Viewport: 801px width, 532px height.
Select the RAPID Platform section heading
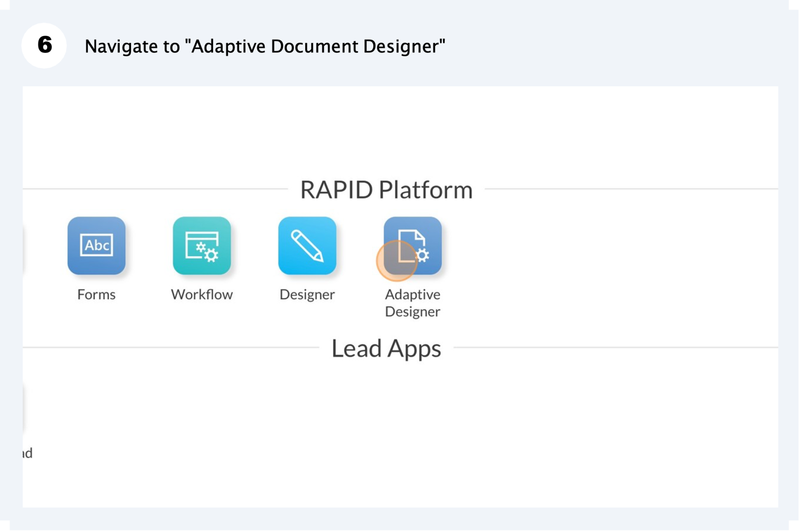[387, 190]
